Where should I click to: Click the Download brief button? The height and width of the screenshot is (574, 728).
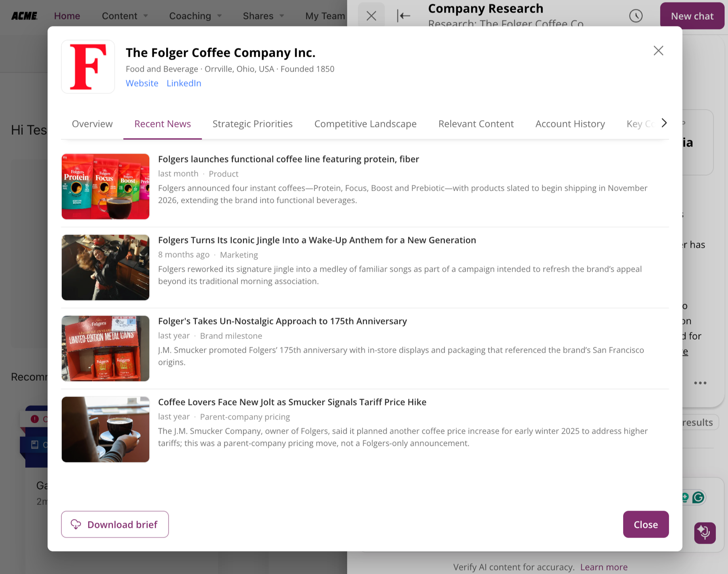pyautogui.click(x=115, y=524)
